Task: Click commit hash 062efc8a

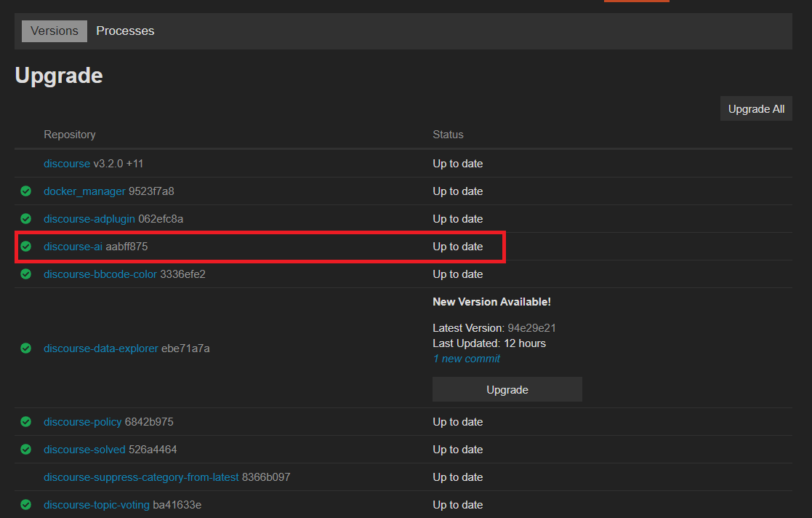Action: pyautogui.click(x=161, y=219)
